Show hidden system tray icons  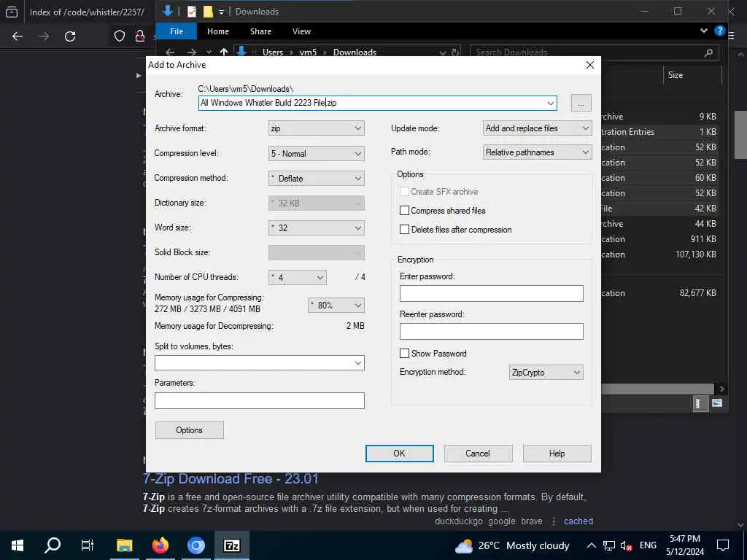pos(591,545)
